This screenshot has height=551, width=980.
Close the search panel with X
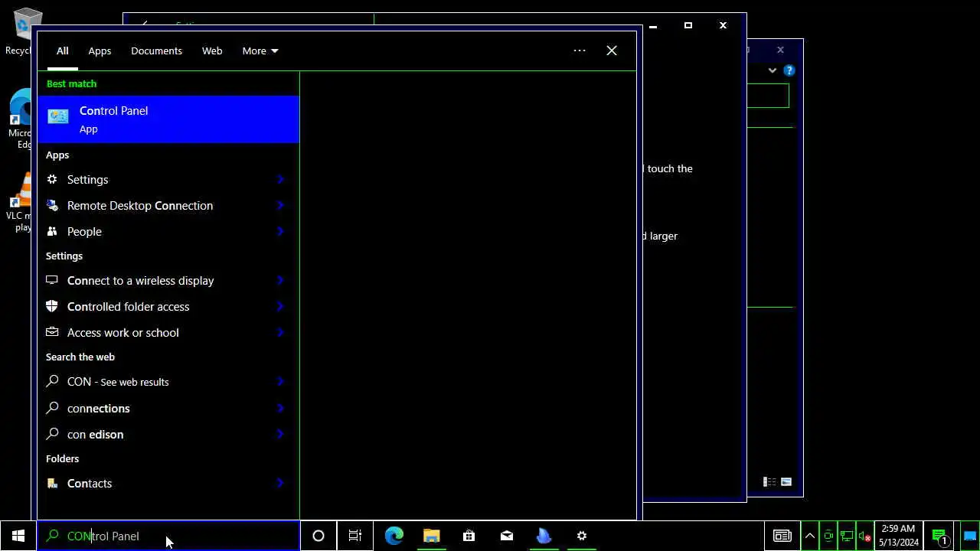pos(612,51)
